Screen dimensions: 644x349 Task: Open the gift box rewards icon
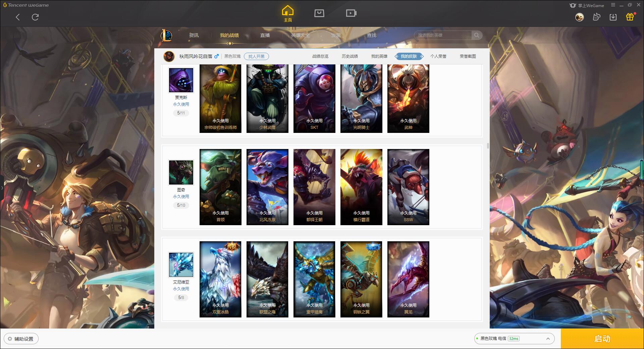click(630, 17)
